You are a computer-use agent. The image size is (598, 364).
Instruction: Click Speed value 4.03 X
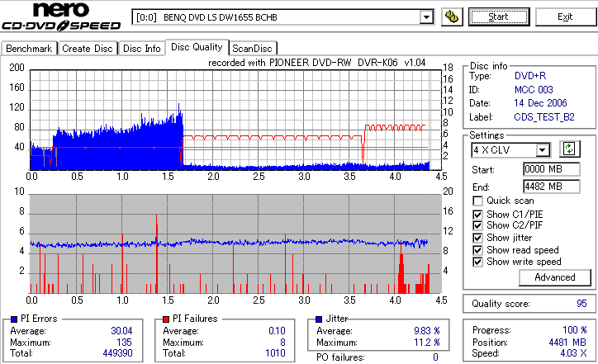click(573, 353)
